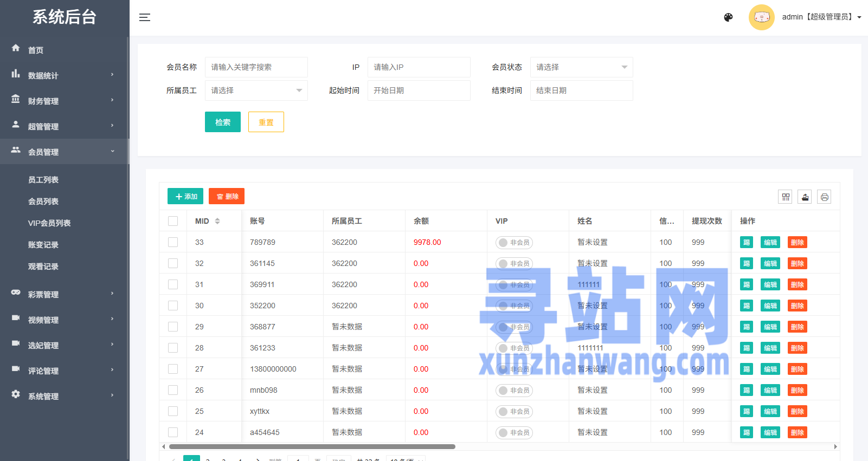Open the theme color palette icon
The width and height of the screenshot is (868, 461).
coord(728,17)
